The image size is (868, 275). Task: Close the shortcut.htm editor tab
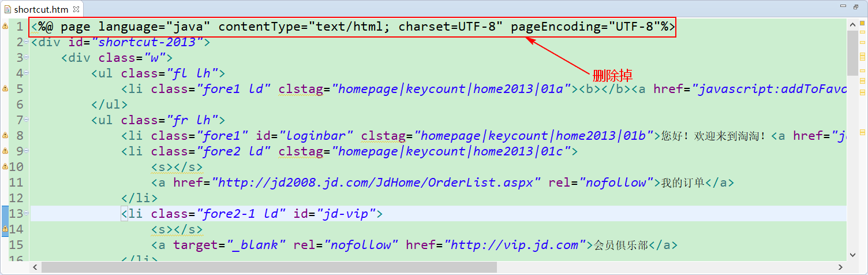click(76, 9)
